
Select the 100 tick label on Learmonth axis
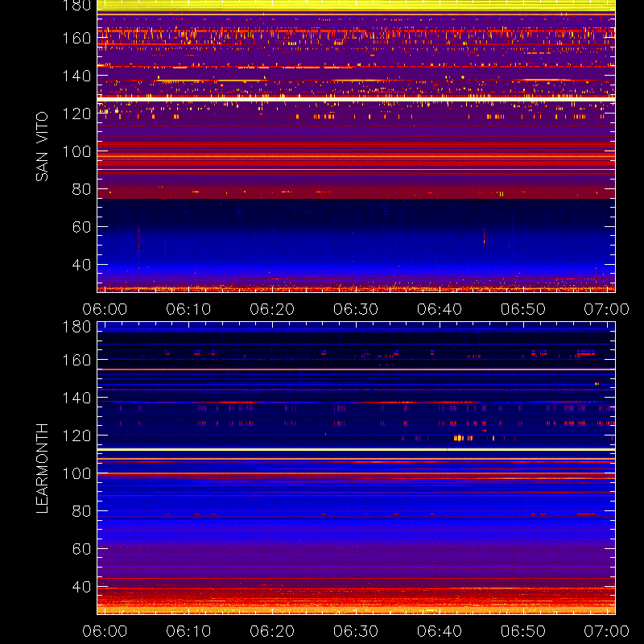point(76,473)
